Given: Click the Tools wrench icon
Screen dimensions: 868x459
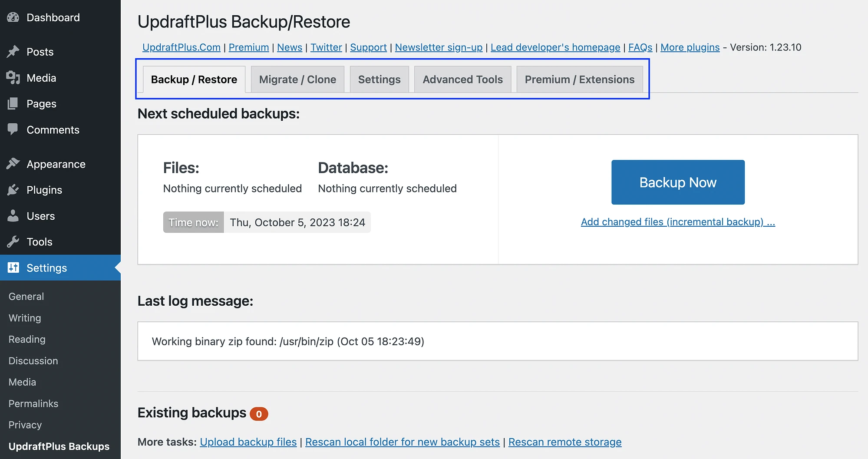Looking at the screenshot, I should (x=13, y=241).
